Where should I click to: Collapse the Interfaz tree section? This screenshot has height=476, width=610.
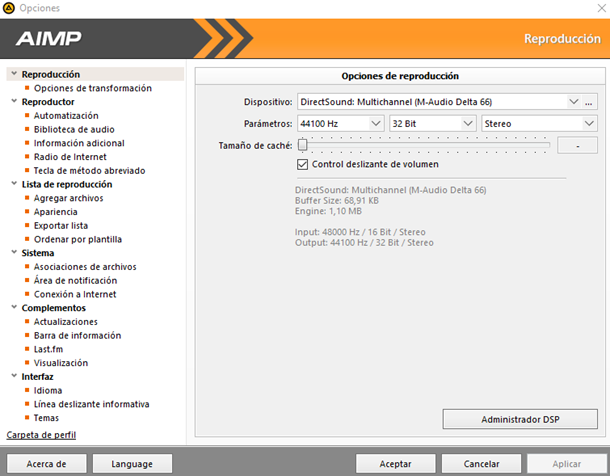pos(14,376)
